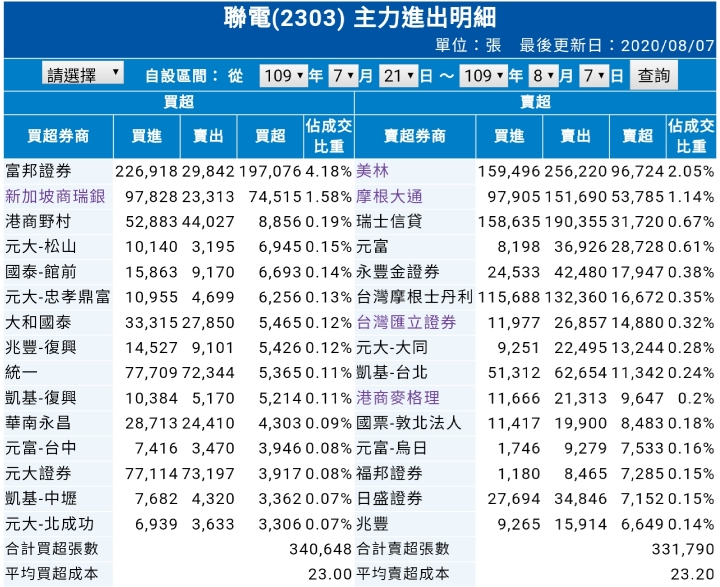Click the 331,790 total net sell figure
Viewport: 720px width, 587px height.
(x=683, y=549)
